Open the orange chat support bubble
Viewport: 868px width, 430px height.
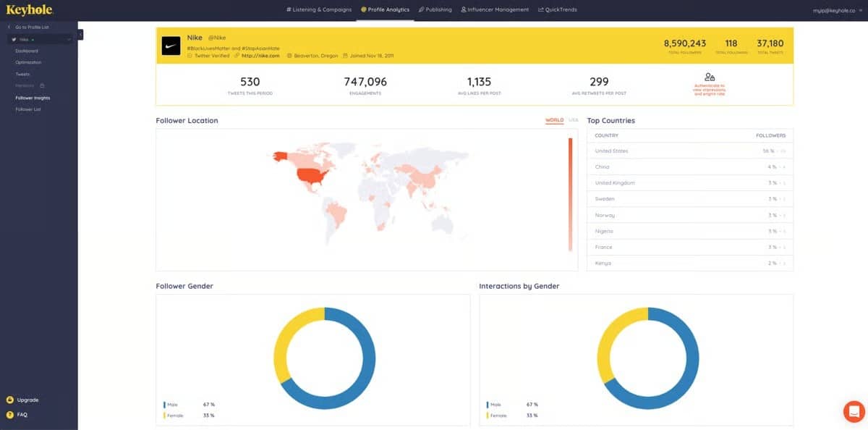[854, 411]
